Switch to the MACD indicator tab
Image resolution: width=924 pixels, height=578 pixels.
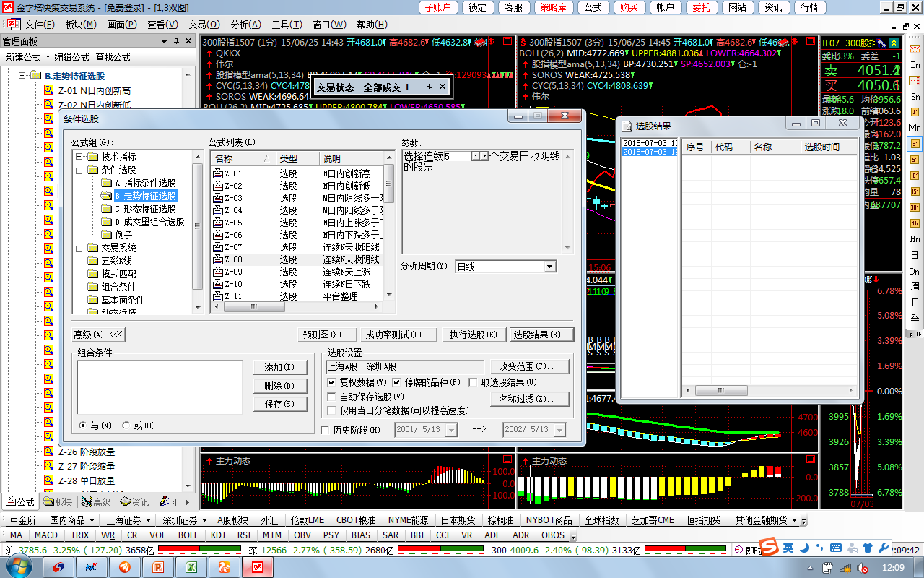45,535
